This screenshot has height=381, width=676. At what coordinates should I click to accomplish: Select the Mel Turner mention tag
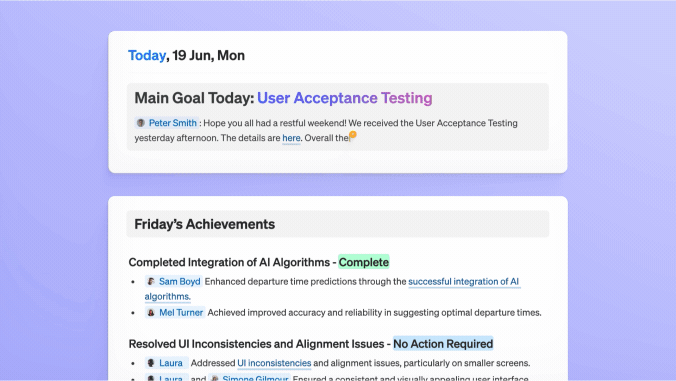pos(175,312)
